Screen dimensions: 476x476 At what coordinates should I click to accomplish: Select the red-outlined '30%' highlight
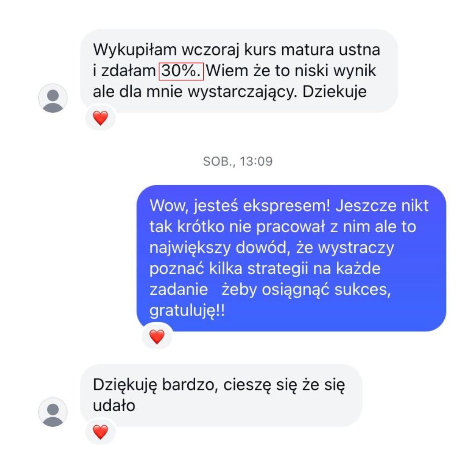coord(181,71)
